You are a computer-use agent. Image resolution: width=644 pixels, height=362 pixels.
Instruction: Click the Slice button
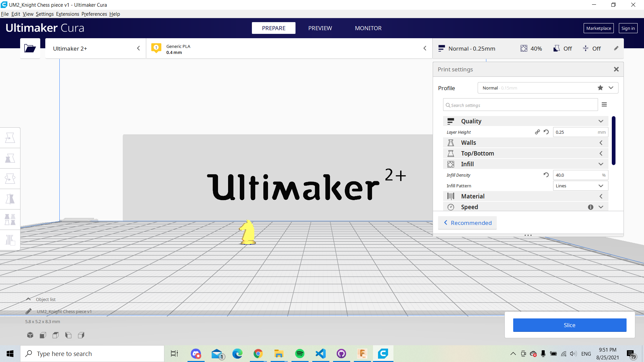(570, 325)
